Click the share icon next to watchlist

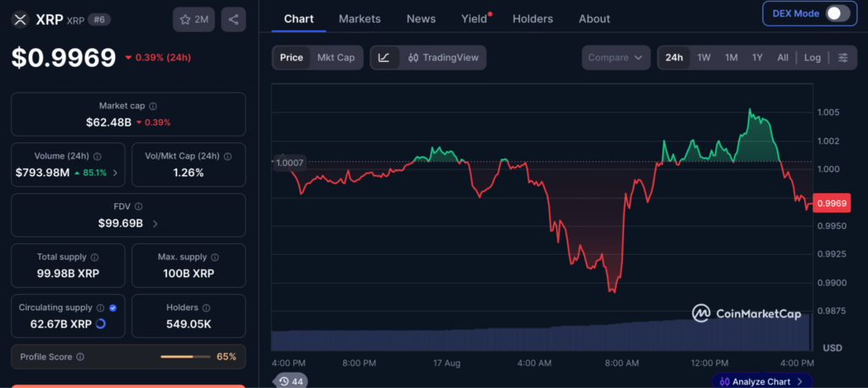point(234,20)
